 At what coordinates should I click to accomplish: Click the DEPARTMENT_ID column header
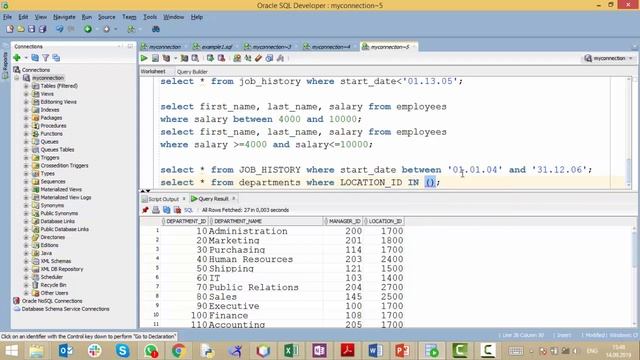[x=186, y=221]
